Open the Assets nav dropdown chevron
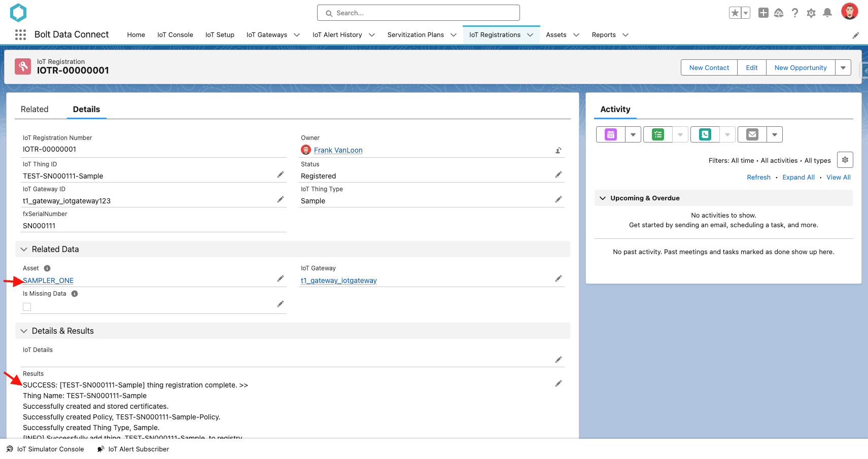868x459 pixels. [576, 35]
